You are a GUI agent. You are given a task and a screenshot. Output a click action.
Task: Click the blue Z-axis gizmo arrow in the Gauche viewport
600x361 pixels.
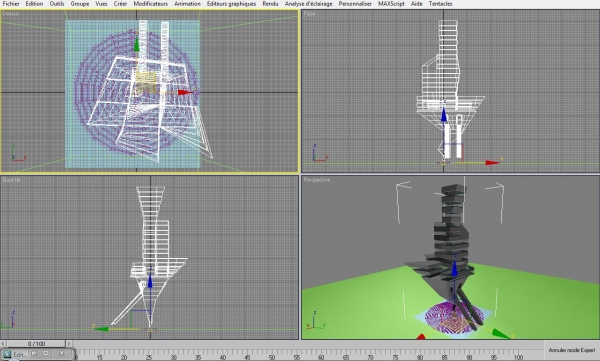150,281
